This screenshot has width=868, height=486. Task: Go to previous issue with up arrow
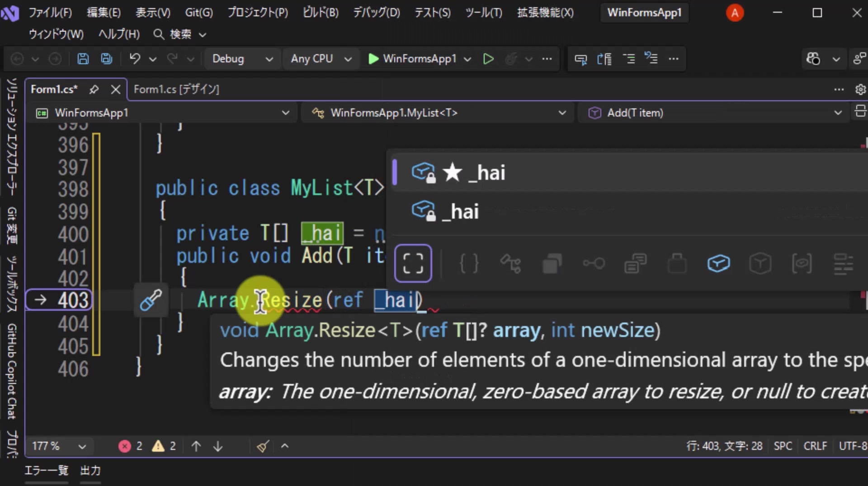196,446
